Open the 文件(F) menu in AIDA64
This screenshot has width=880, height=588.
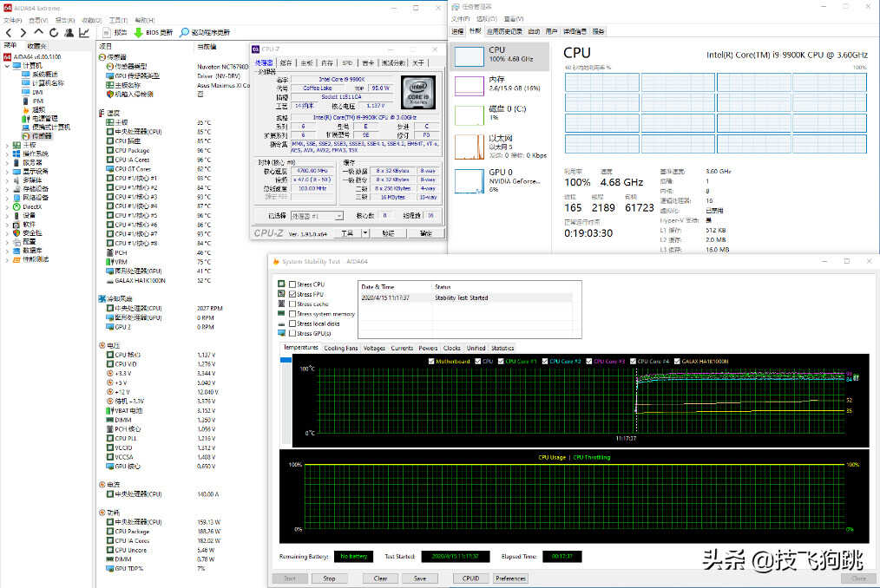[12, 20]
